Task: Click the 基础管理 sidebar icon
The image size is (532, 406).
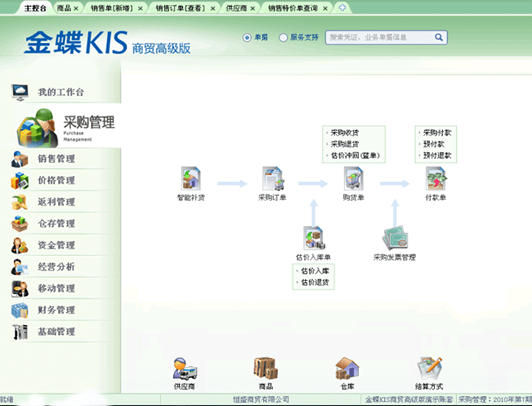Action: pyautogui.click(x=19, y=331)
